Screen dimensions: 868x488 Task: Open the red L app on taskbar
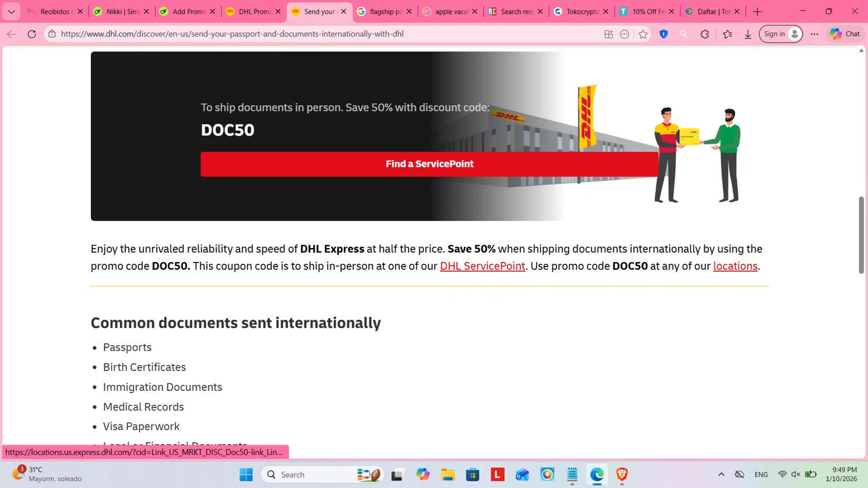pos(498,475)
